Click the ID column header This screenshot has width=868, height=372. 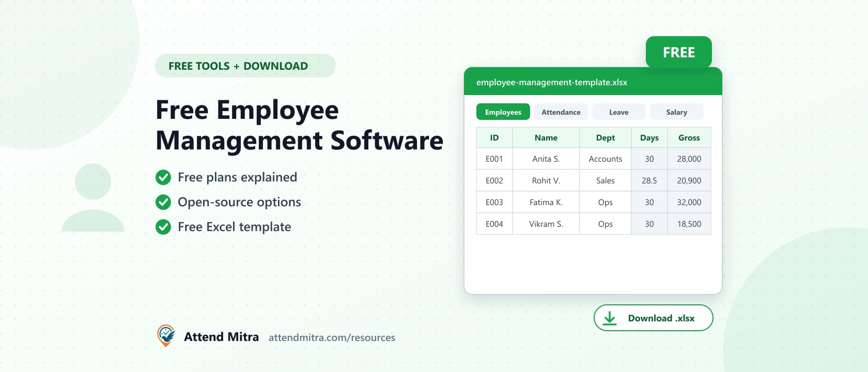click(x=494, y=137)
